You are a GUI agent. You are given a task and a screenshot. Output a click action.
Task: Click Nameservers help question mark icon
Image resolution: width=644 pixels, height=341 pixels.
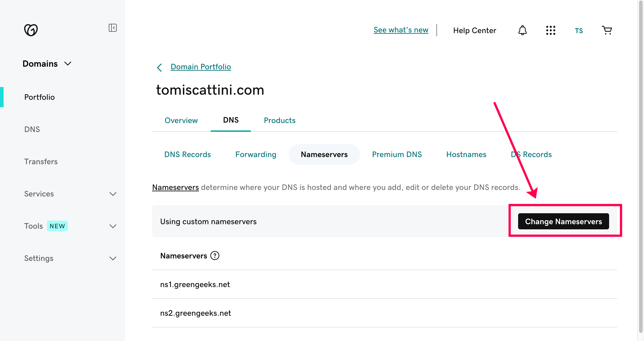215,256
